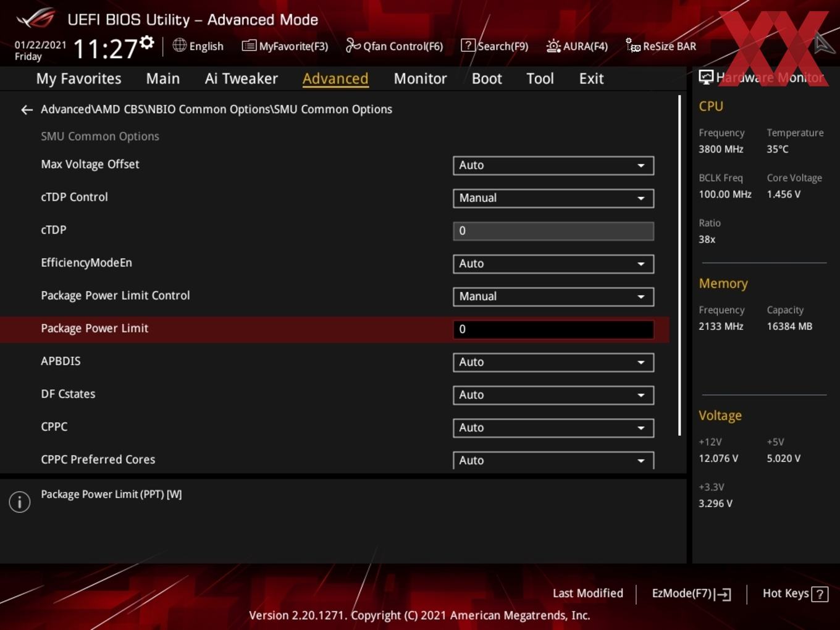
Task: Click the Search(F9) label
Action: [503, 46]
